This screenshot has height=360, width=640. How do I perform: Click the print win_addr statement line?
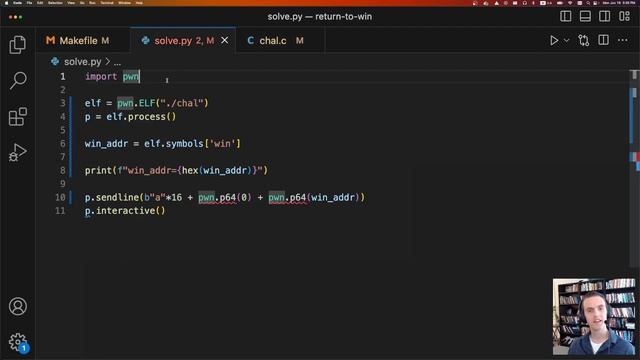[176, 171]
